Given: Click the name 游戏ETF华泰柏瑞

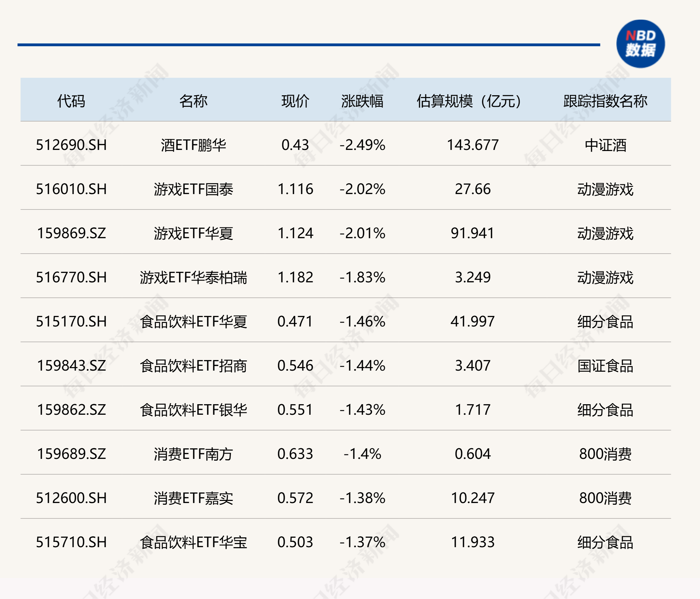Looking at the screenshot, I should [193, 277].
